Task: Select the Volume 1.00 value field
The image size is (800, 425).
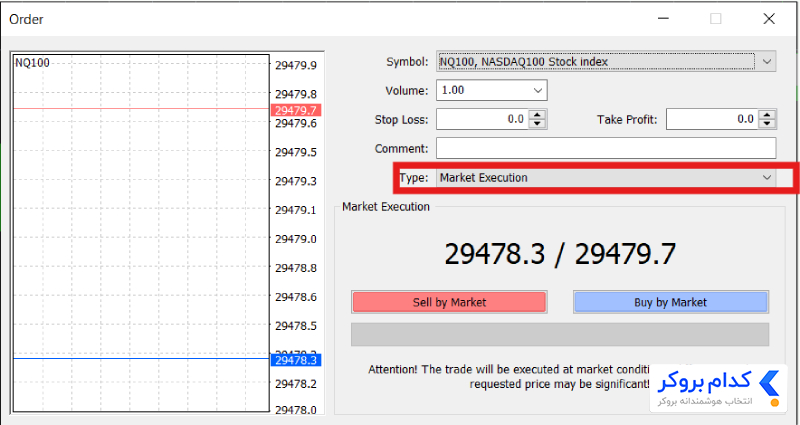Action: click(x=483, y=90)
